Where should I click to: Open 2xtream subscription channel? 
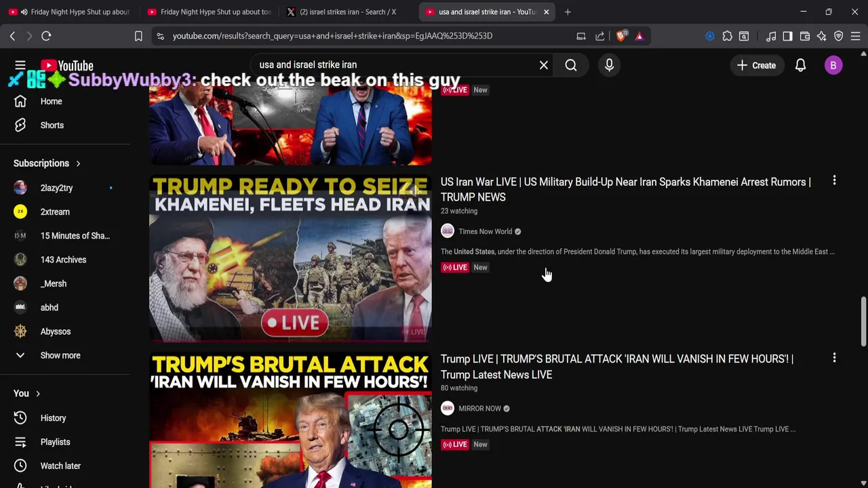(x=55, y=211)
